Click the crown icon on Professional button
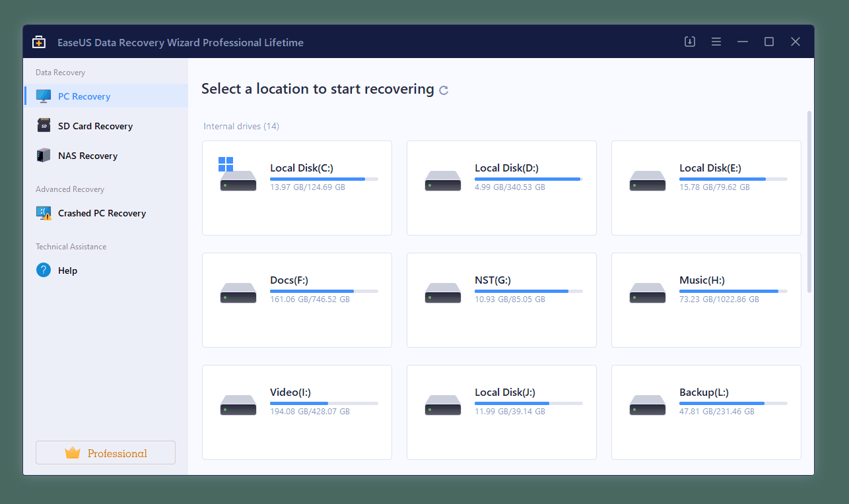 (x=72, y=453)
